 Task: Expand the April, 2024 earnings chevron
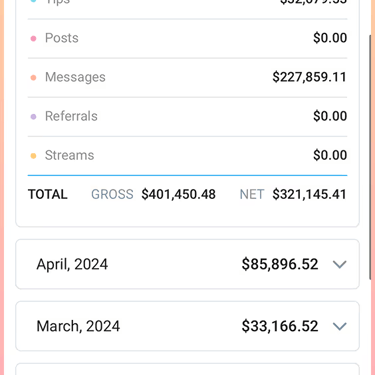coord(340,265)
